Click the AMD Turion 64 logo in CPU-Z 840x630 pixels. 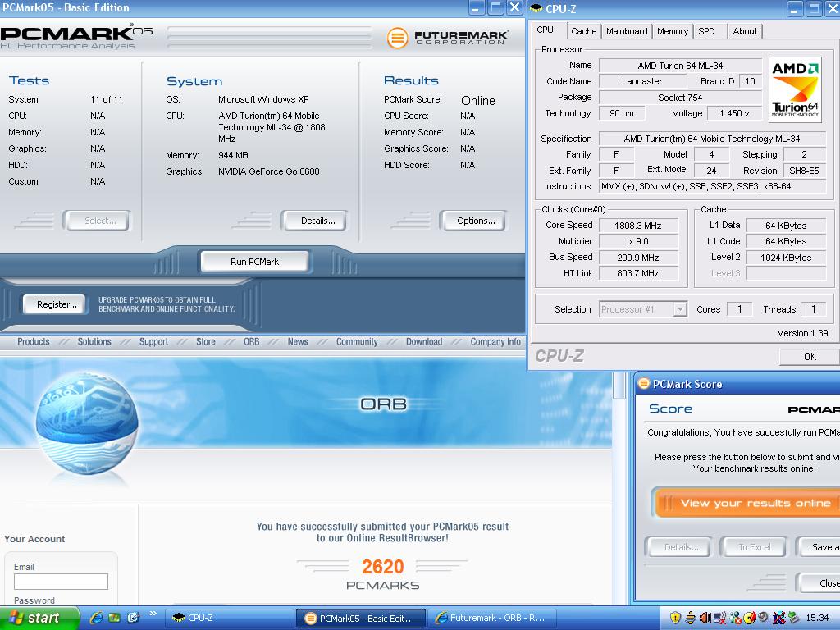click(x=796, y=89)
